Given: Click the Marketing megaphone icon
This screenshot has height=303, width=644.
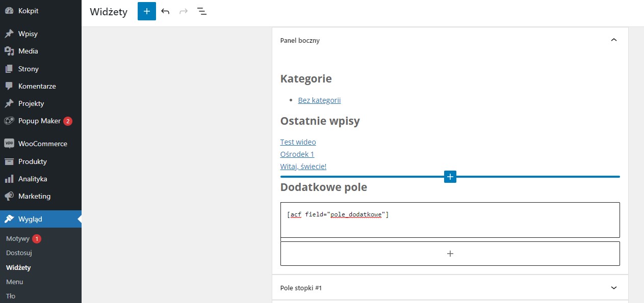Looking at the screenshot, I should 9,196.
